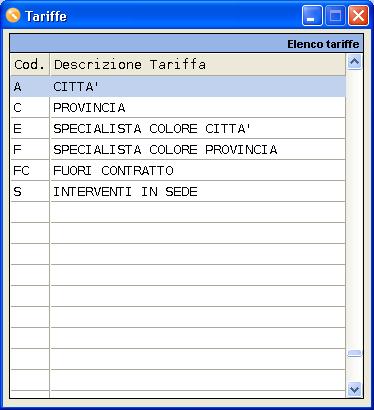Screen dimensions: 374x410
Task: Close the Tariffe window
Action: [x=358, y=16]
